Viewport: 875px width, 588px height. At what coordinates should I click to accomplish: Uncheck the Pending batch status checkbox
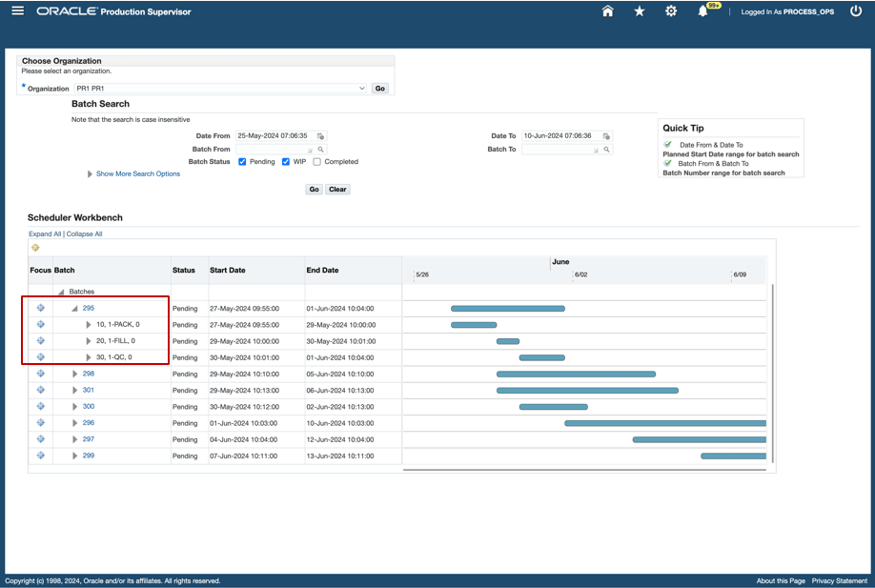coord(242,162)
